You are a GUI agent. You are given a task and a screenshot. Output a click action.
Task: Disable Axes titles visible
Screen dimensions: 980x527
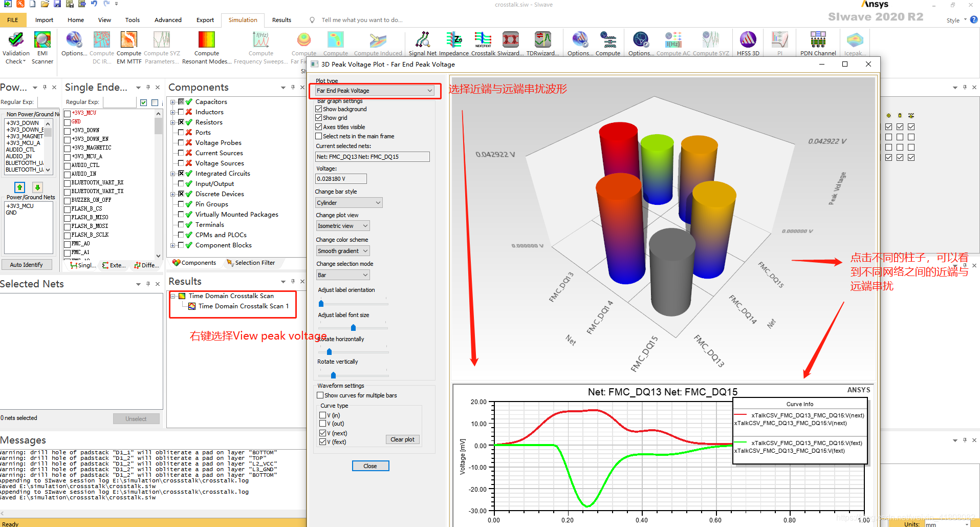click(319, 127)
